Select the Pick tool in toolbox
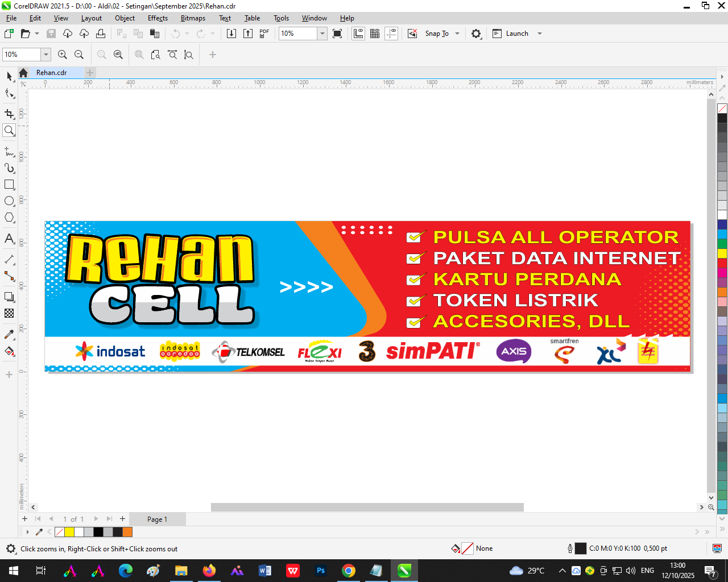This screenshot has height=582, width=728. pyautogui.click(x=9, y=76)
